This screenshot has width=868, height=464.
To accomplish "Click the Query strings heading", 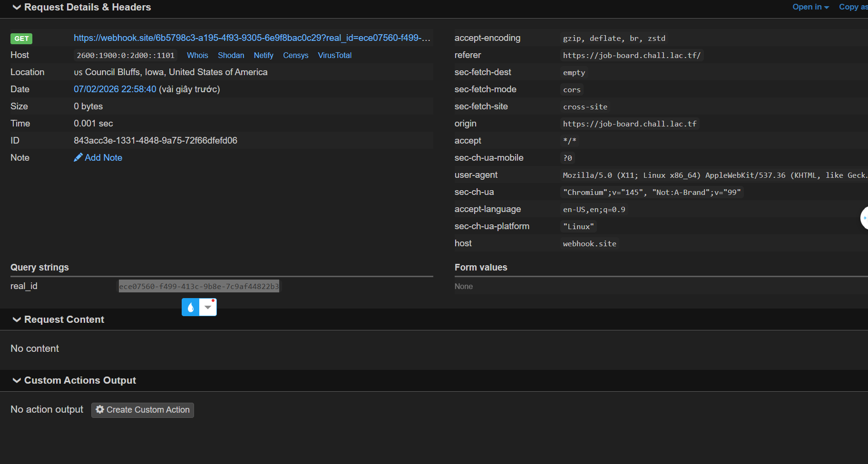I will click(39, 267).
